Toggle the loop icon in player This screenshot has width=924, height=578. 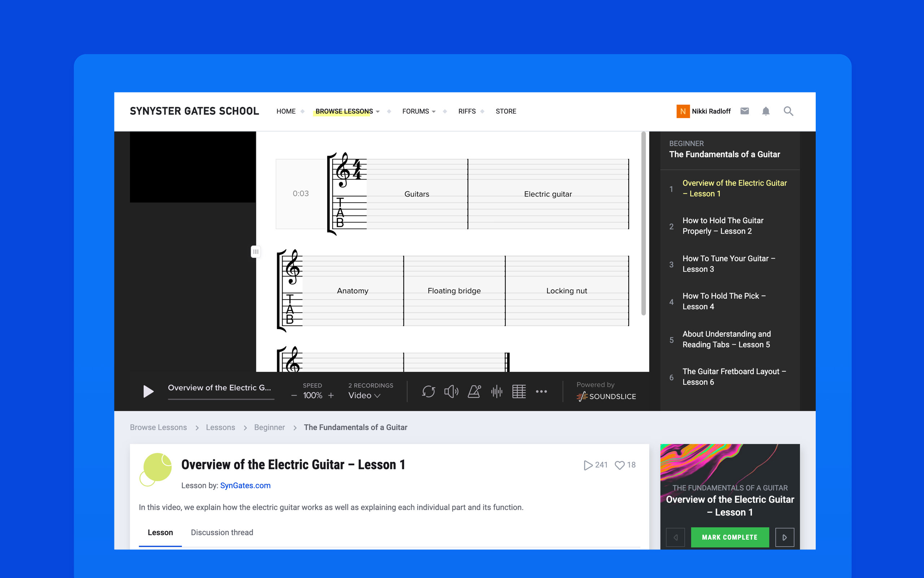click(428, 392)
